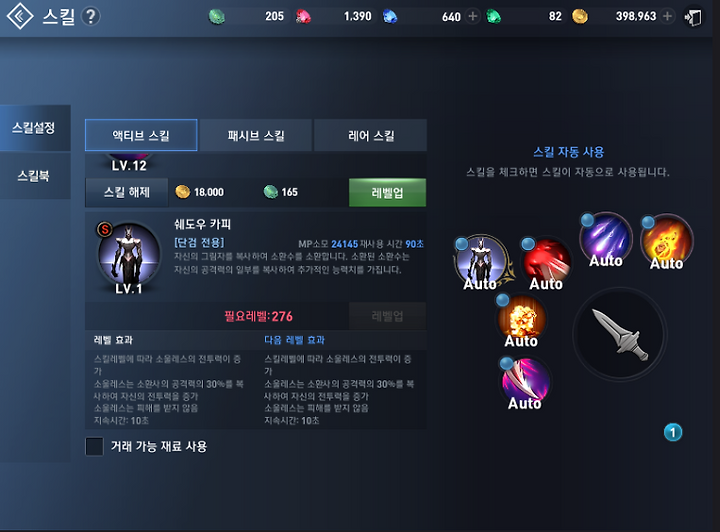Click the green 레벨업 button
The height and width of the screenshot is (532, 720).
(x=387, y=192)
